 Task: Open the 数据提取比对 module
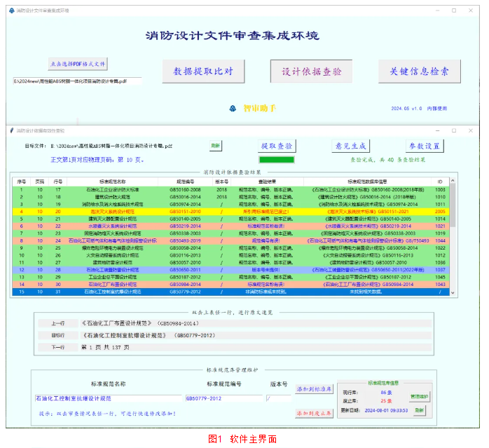[x=203, y=72]
